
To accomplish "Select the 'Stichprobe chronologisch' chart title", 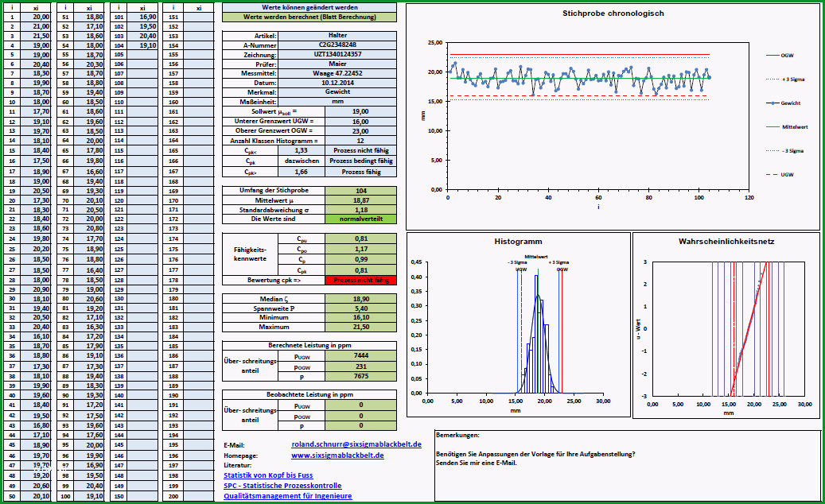I will (613, 14).
